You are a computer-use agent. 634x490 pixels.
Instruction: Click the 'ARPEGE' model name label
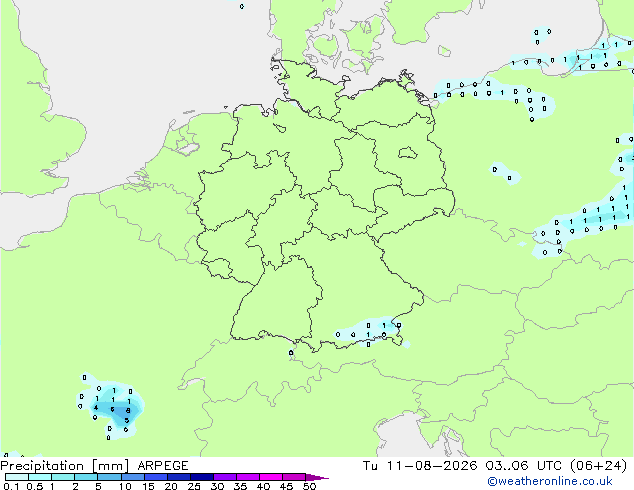tap(163, 466)
